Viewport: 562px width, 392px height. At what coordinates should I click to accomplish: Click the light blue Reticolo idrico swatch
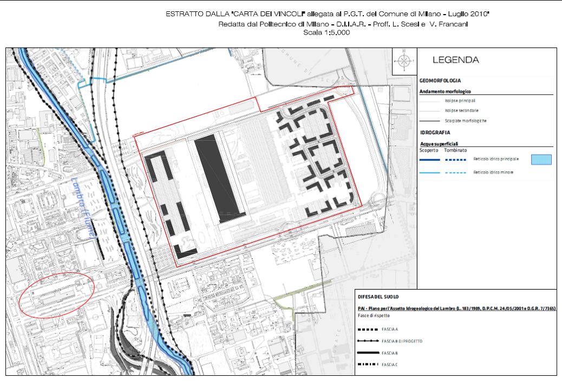(540, 159)
